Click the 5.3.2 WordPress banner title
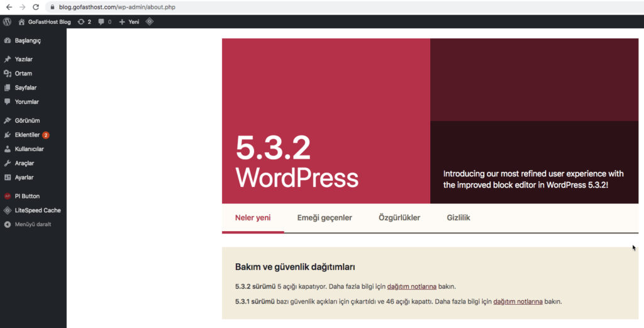Viewport: 644px width, 328px height. point(297,162)
